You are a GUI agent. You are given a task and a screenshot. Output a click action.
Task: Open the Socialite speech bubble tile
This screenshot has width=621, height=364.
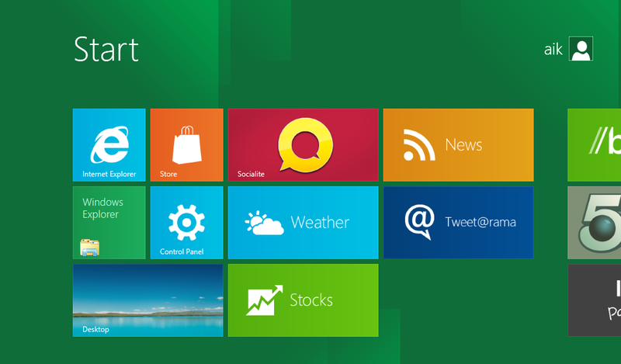click(303, 145)
